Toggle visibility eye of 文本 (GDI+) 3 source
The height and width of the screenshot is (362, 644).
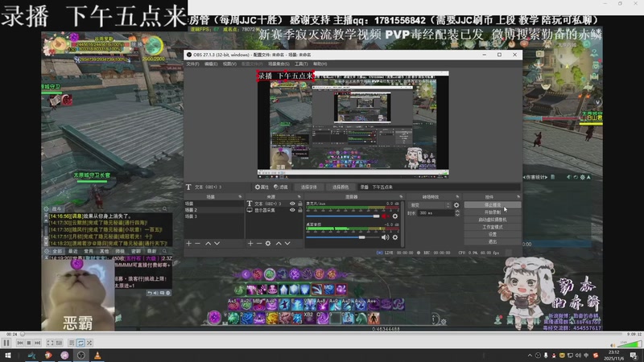[292, 204]
